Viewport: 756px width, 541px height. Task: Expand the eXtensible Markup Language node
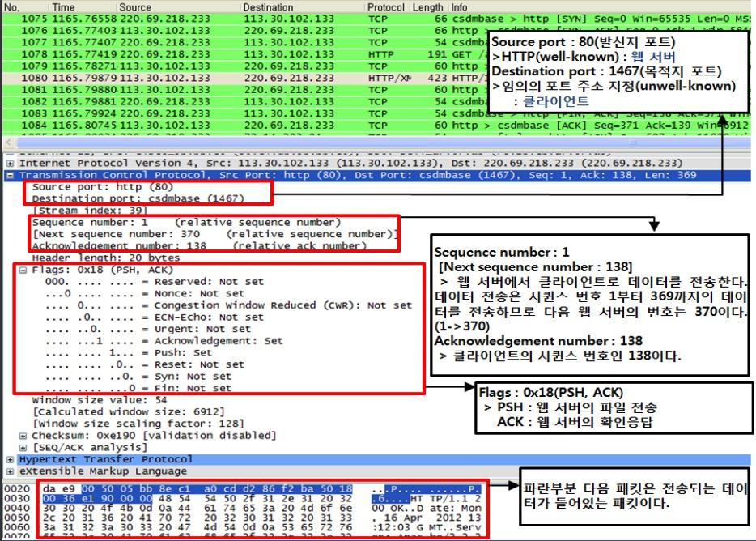tap(10, 471)
